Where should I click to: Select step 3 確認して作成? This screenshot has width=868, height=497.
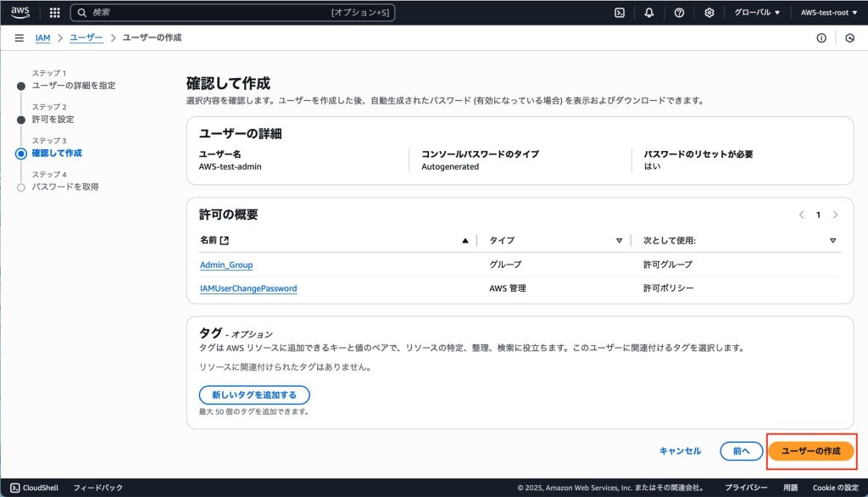point(57,153)
